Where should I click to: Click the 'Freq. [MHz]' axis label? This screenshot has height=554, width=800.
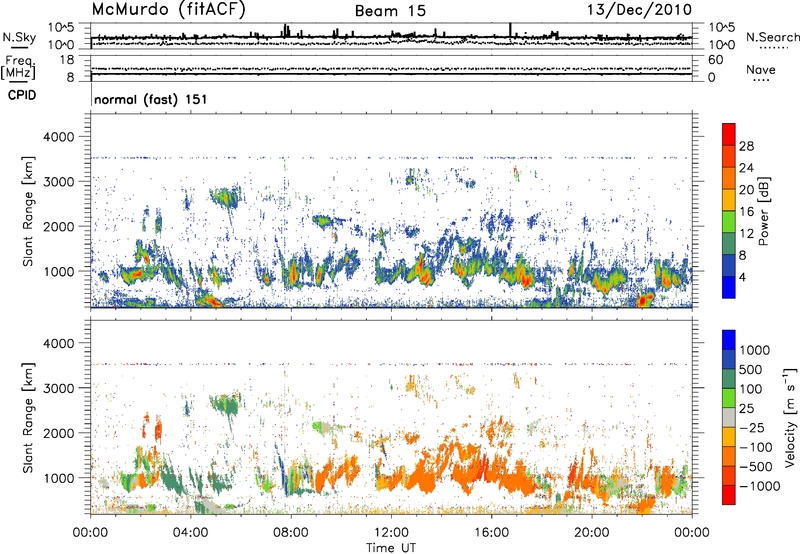(x=19, y=67)
